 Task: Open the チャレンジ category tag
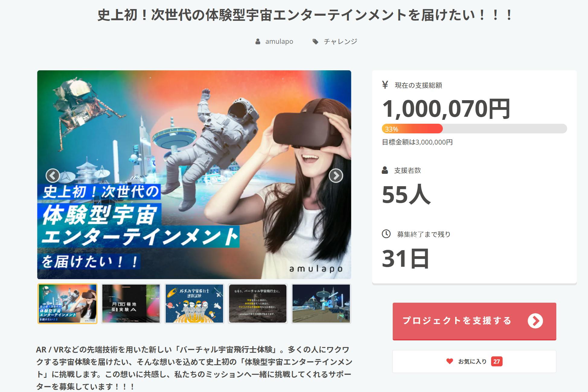[x=340, y=42]
